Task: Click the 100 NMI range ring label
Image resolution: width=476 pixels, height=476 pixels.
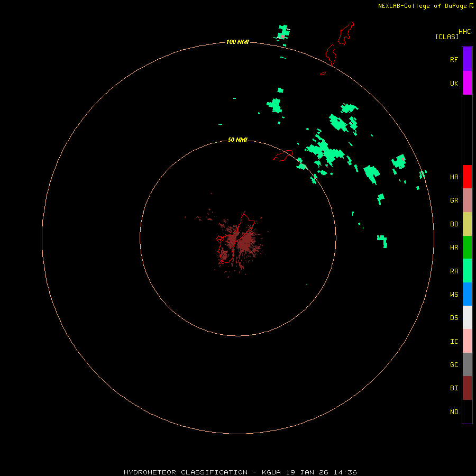Action: [237, 42]
